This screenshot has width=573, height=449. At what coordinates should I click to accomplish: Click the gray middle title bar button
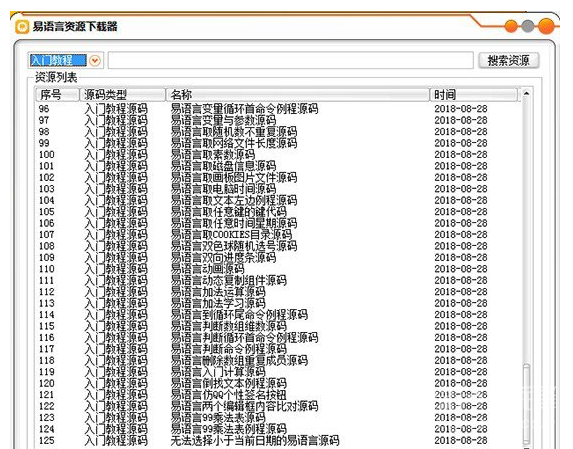tap(527, 26)
